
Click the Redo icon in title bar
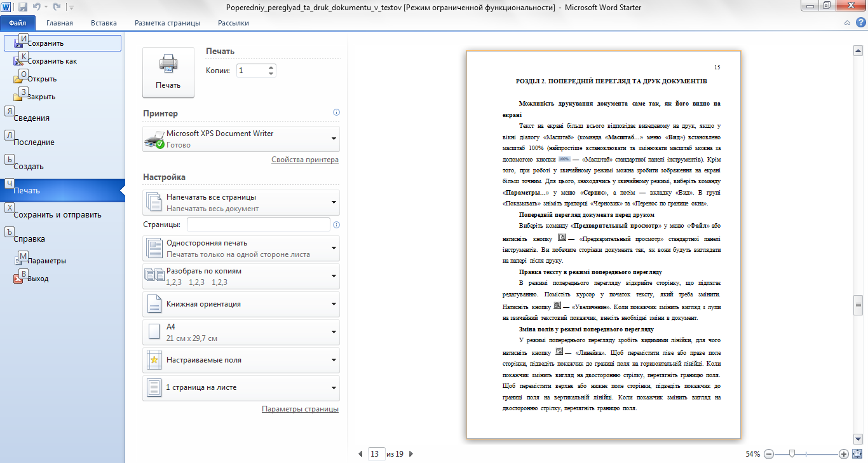tap(57, 7)
